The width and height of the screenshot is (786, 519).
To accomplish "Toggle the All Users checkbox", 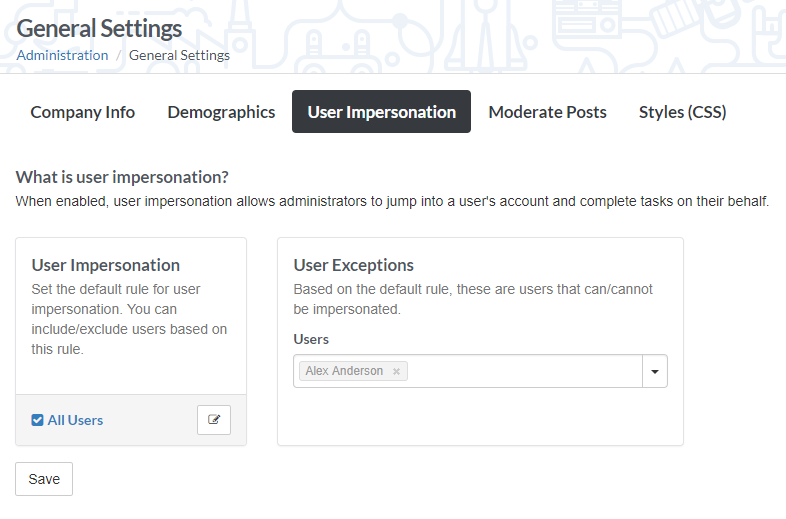I will pos(37,420).
